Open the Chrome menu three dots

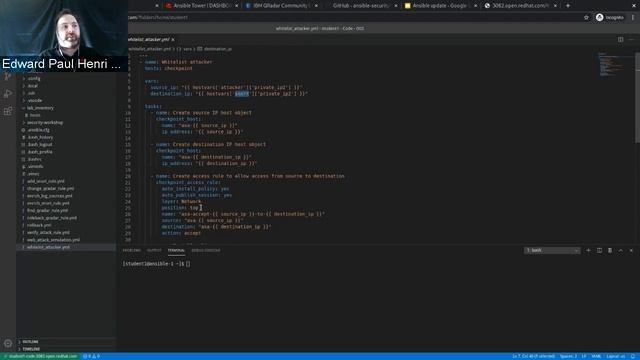(633, 18)
